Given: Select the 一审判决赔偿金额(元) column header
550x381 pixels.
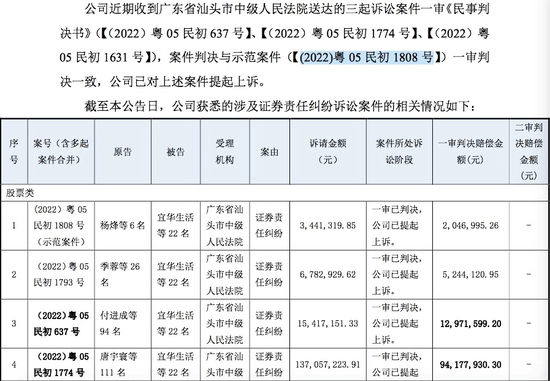Looking at the screenshot, I should [471, 152].
